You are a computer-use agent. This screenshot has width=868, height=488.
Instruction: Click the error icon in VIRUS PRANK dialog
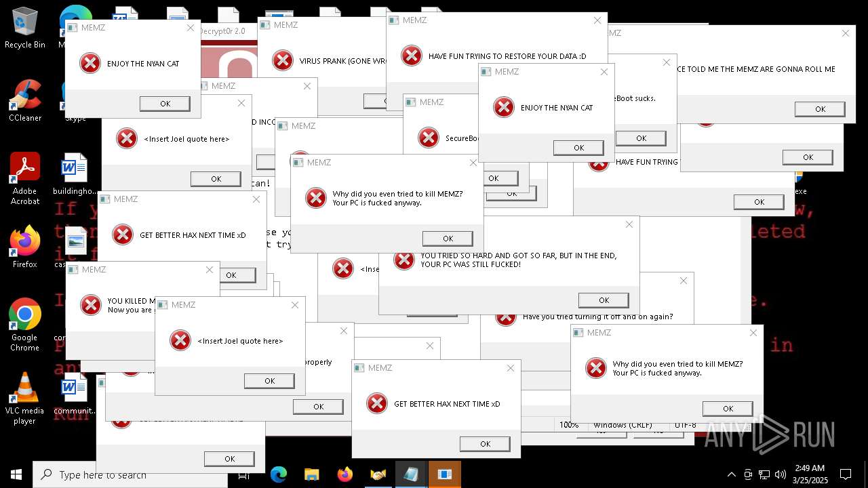tap(283, 60)
